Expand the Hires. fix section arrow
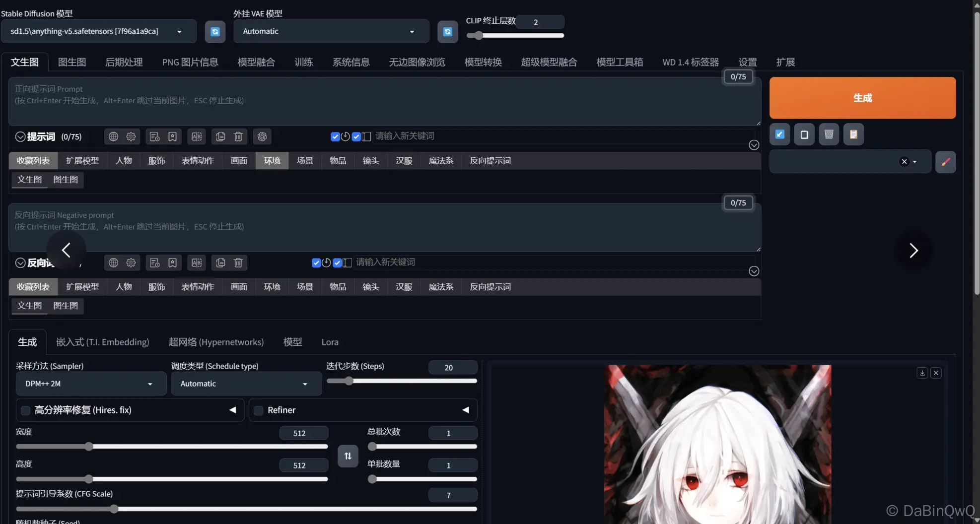This screenshot has height=524, width=980. click(232, 410)
